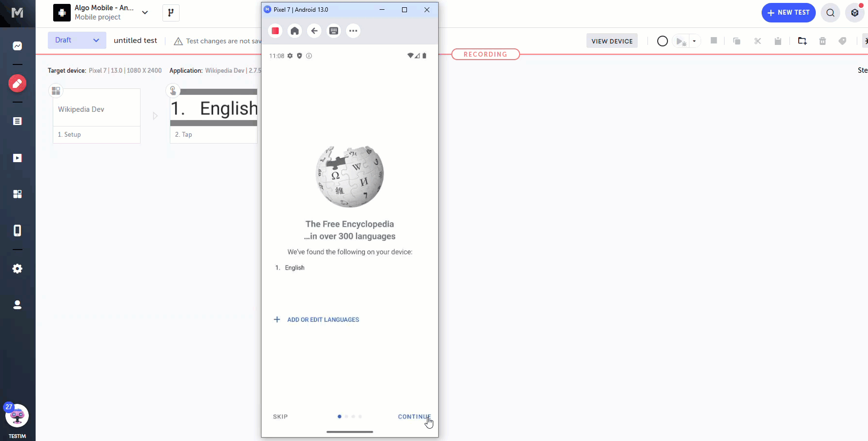Click the NEW TEST button
This screenshot has width=868, height=441.
coord(788,13)
